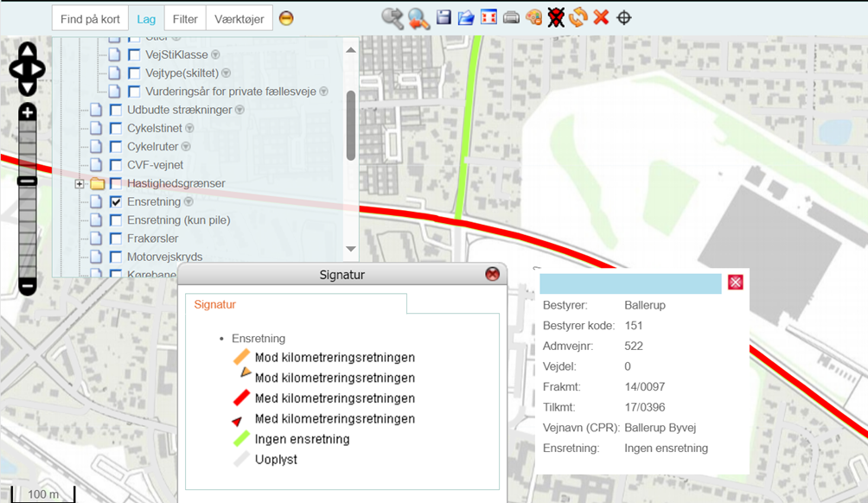
Task: Open the Find på kort tab
Action: [90, 19]
